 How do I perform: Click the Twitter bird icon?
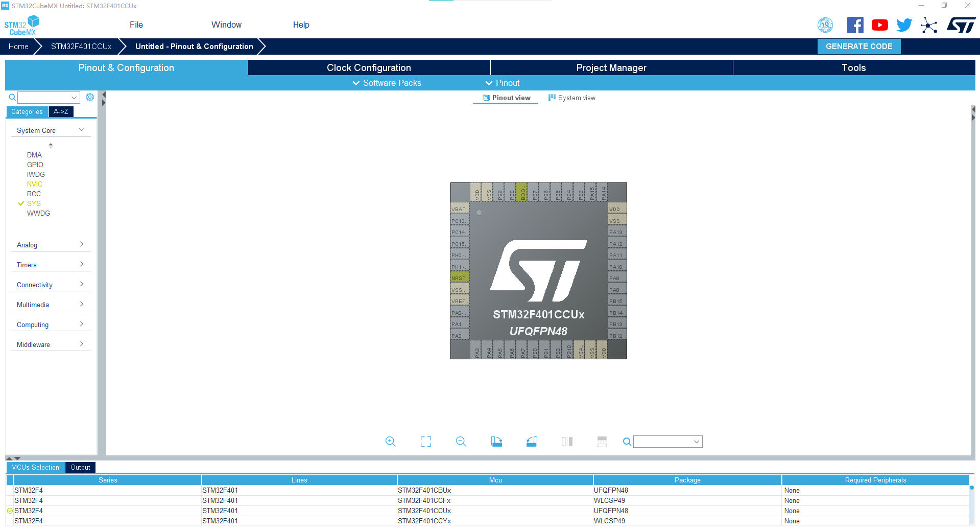click(x=904, y=25)
